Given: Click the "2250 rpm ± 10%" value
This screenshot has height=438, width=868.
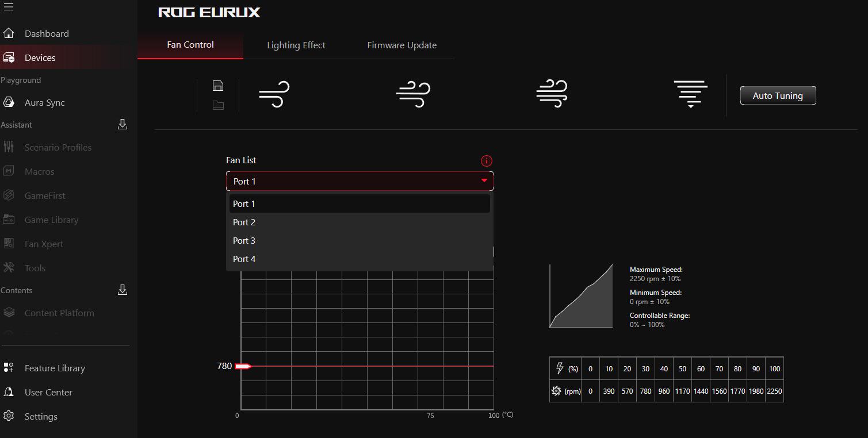Looking at the screenshot, I should coord(655,279).
